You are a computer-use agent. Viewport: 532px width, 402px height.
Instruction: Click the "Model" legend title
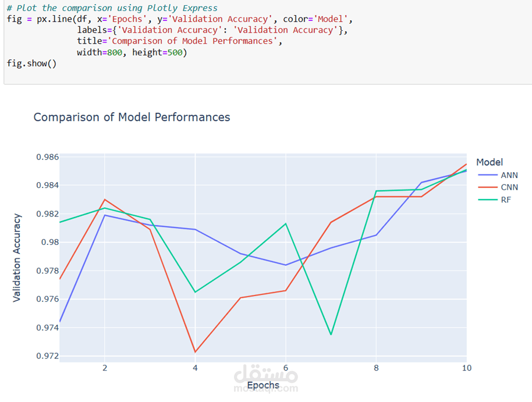[489, 162]
